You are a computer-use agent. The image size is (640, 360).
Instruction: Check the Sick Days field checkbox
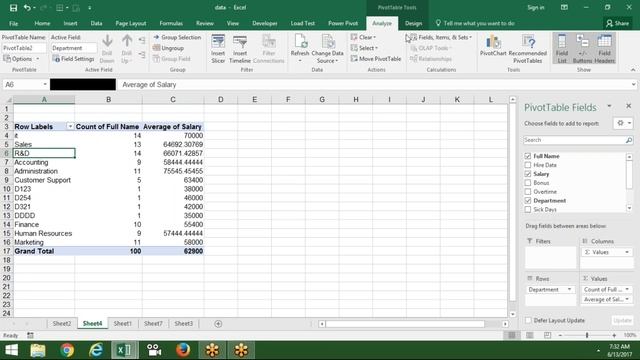[x=528, y=209]
